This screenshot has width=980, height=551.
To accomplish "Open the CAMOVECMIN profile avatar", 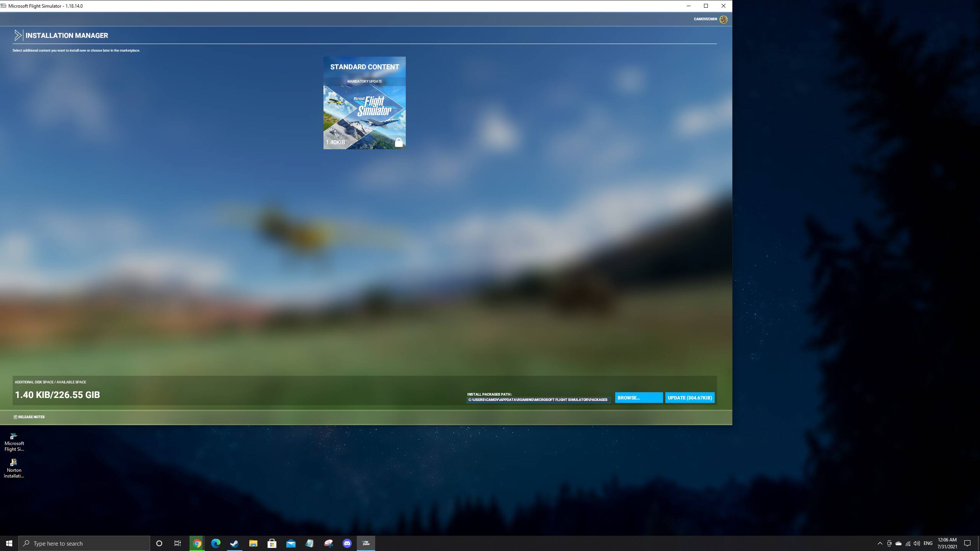I will pyautogui.click(x=723, y=19).
